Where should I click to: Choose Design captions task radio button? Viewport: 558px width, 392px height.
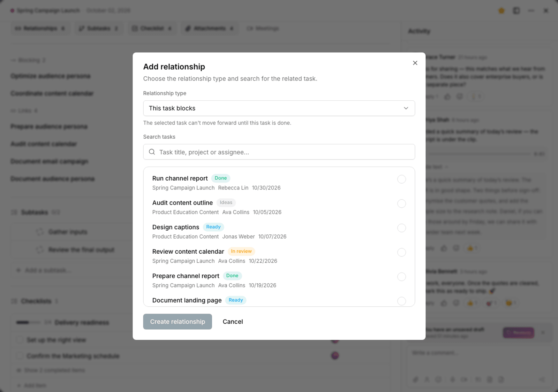click(x=402, y=228)
